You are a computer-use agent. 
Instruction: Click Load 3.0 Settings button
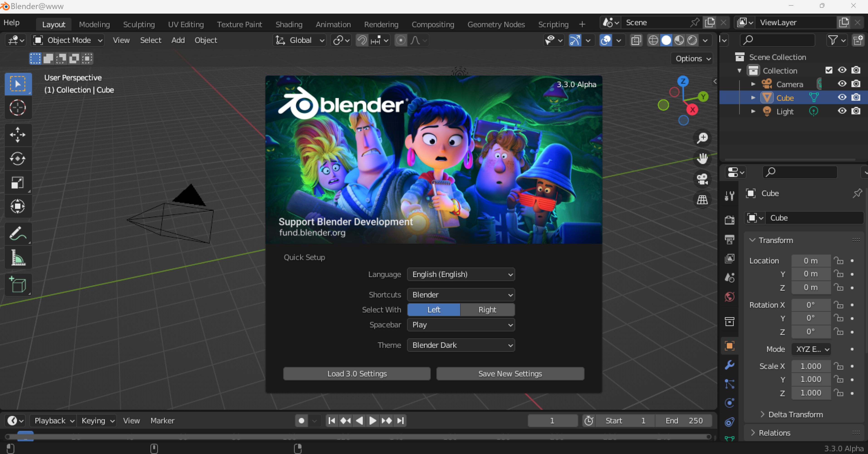pos(356,374)
